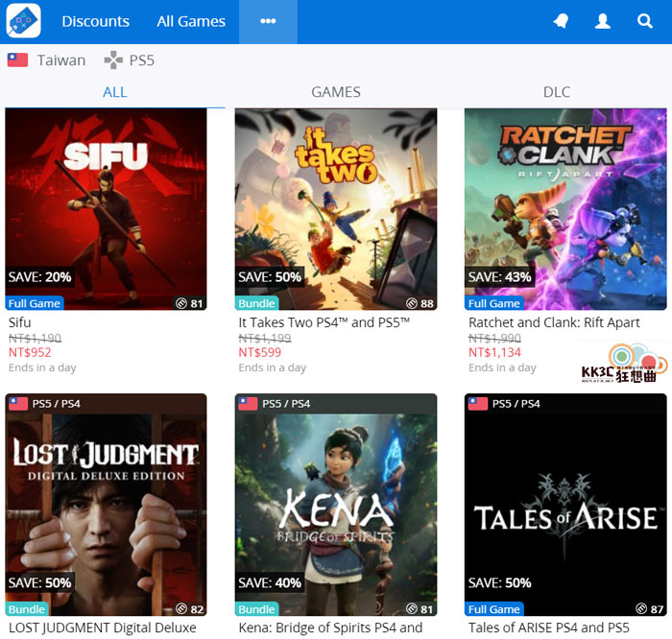Switch to the ALL tab

[x=115, y=92]
